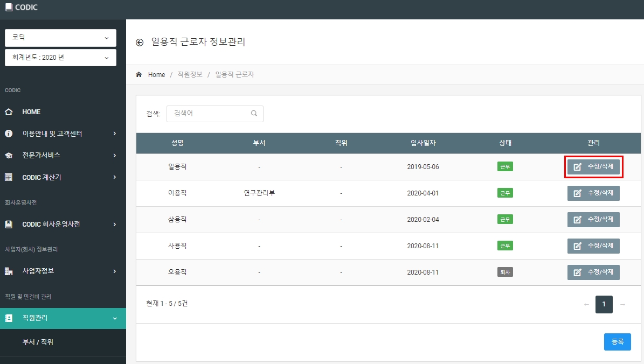The height and width of the screenshot is (364, 644).
Task: Expand the 이용안내 및 고객센터 menu chevron
Action: [115, 134]
